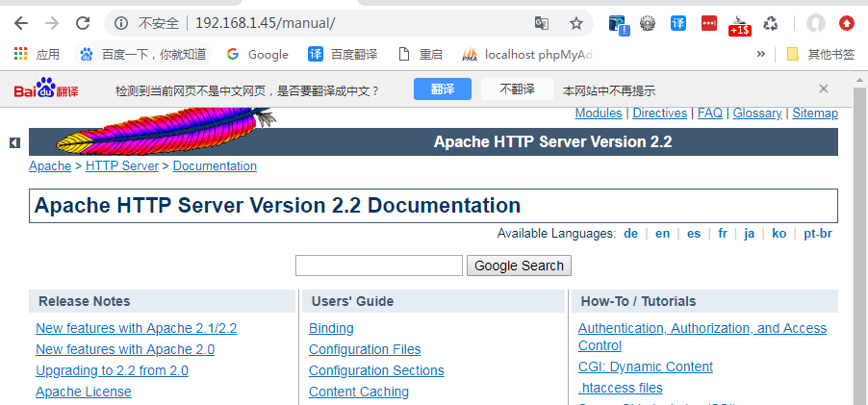Open the recycle arrows extension icon
This screenshot has width=868, height=405.
pos(771,23)
